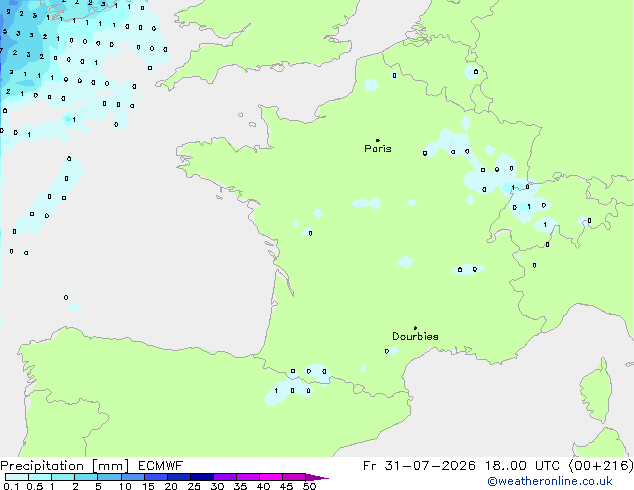Pick legend swatch between 40 and 45
This screenshot has height=490, width=634.
click(271, 477)
